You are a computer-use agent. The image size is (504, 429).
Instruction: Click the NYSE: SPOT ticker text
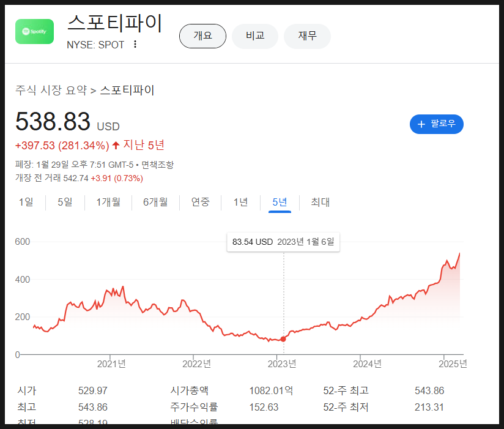click(95, 45)
